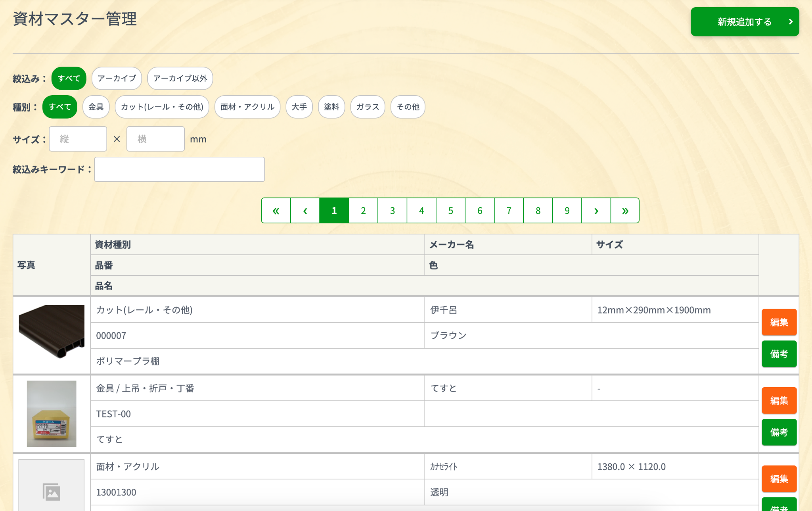The image size is (812, 511).
Task: Click the part number TEST-00
Action: [x=113, y=414]
